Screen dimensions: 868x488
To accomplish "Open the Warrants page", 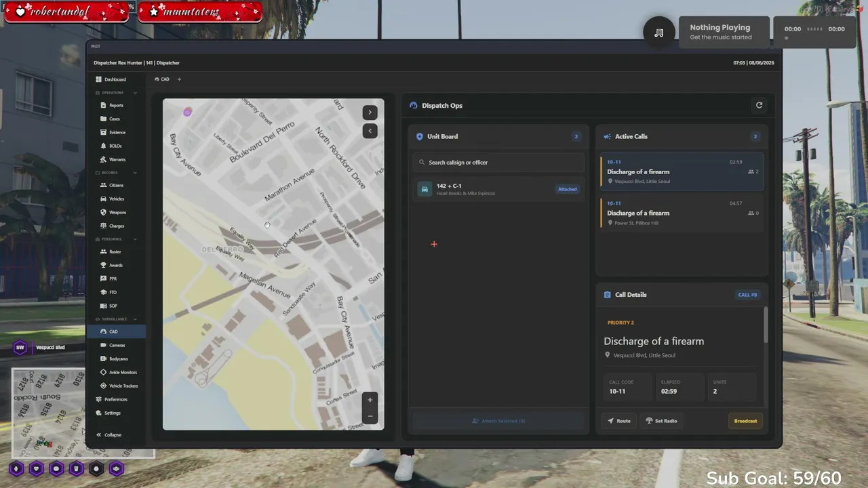I will tap(117, 159).
